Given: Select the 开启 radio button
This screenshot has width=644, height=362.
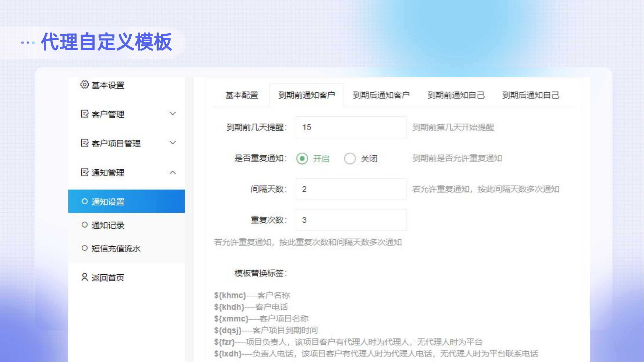Looking at the screenshot, I should click(x=302, y=159).
